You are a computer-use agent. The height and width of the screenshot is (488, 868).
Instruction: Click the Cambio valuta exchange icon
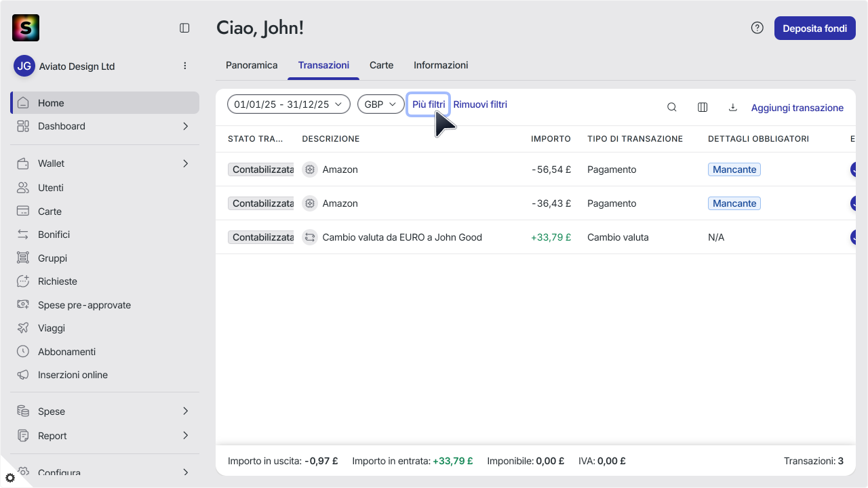(x=310, y=237)
